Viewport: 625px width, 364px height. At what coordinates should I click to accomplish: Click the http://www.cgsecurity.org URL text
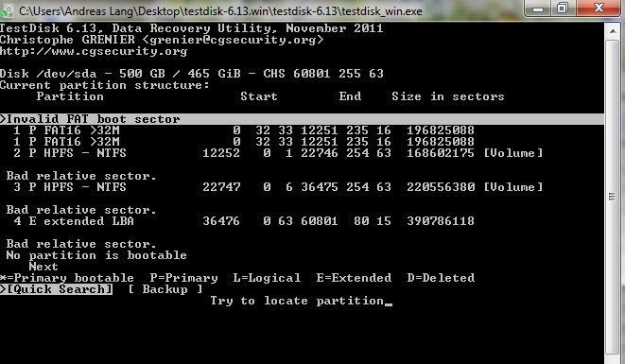94,51
